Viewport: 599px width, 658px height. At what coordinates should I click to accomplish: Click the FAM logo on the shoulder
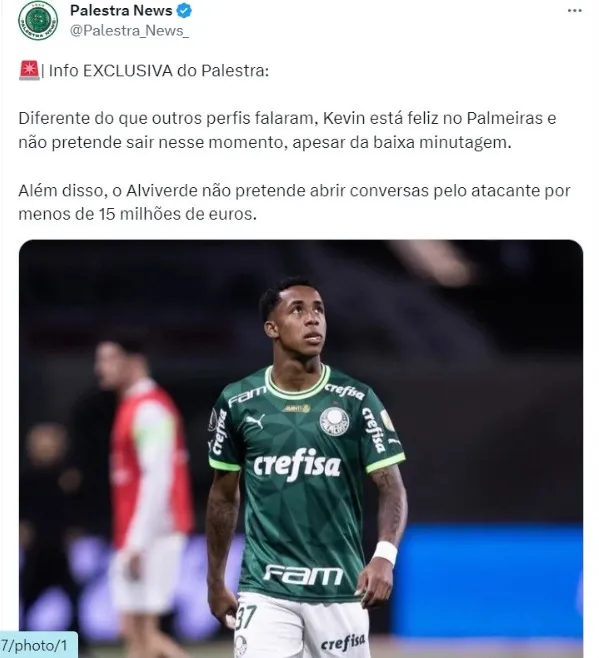[247, 396]
